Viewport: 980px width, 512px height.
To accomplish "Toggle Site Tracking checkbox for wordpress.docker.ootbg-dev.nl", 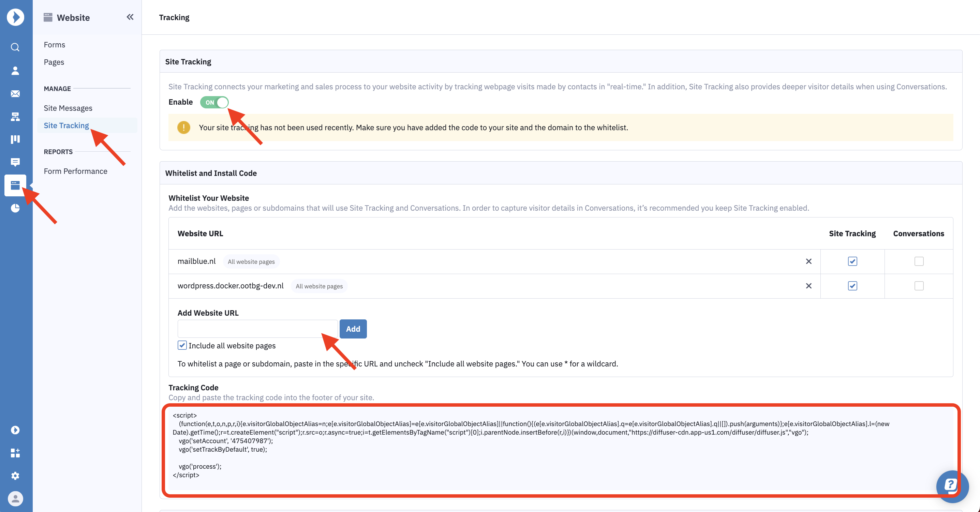I will click(852, 286).
